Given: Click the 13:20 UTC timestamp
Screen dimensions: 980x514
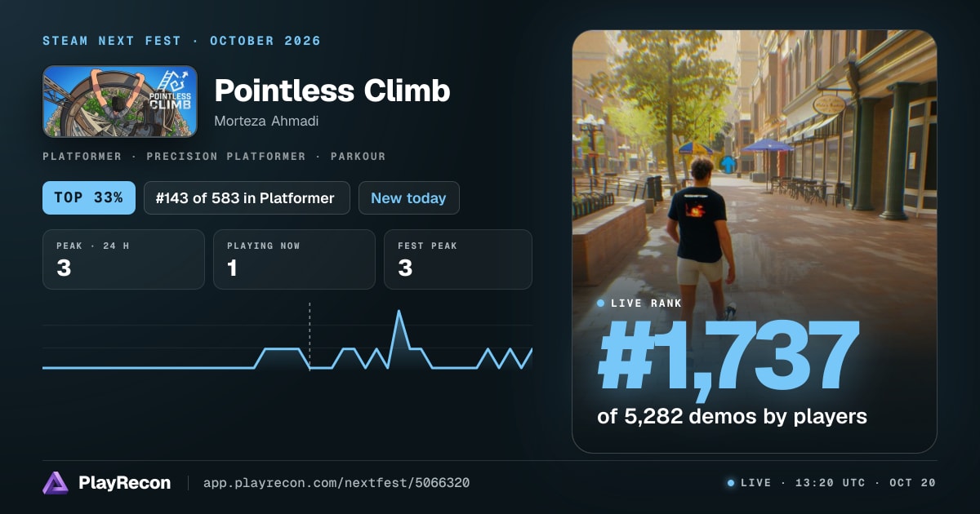Looking at the screenshot, I should click(829, 483).
